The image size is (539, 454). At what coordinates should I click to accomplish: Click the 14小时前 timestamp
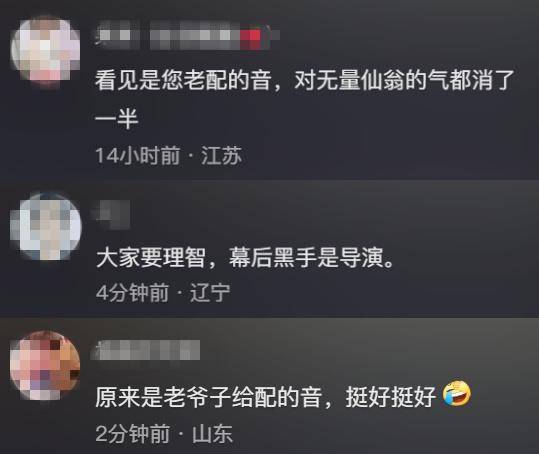click(x=138, y=155)
